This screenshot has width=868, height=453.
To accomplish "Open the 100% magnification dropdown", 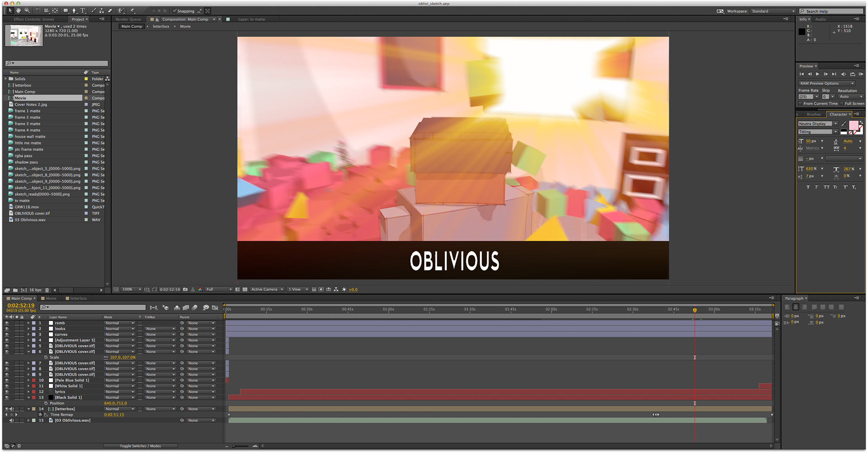I will (x=132, y=290).
